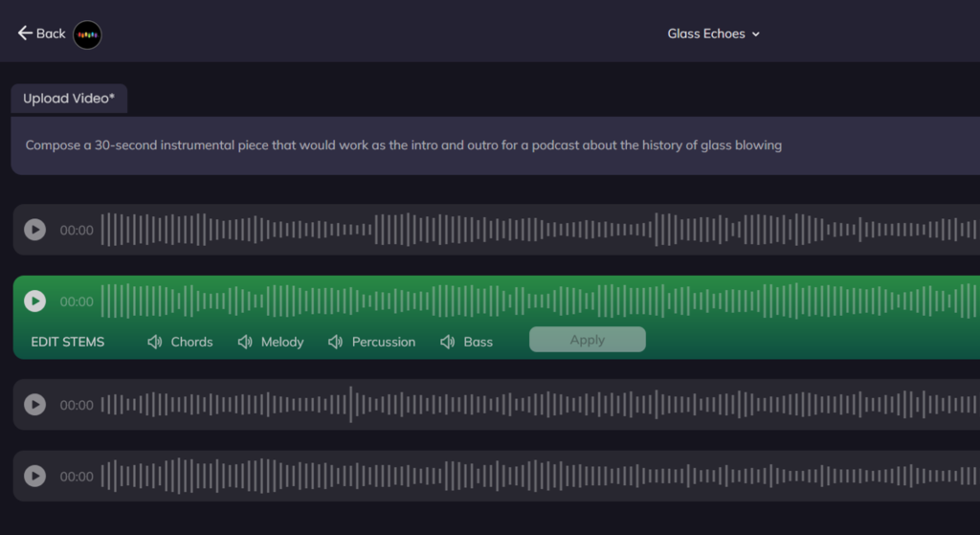
Task: Click the EDIT STEMS label
Action: click(68, 342)
